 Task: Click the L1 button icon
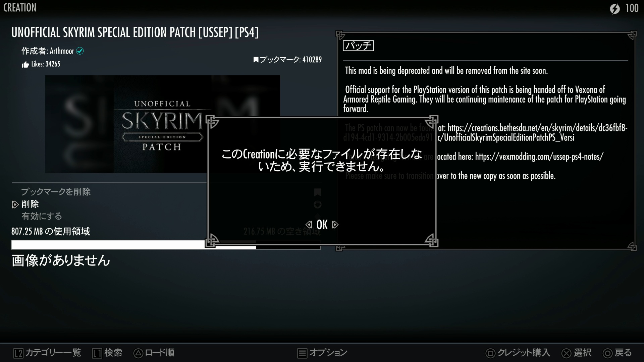click(x=97, y=353)
